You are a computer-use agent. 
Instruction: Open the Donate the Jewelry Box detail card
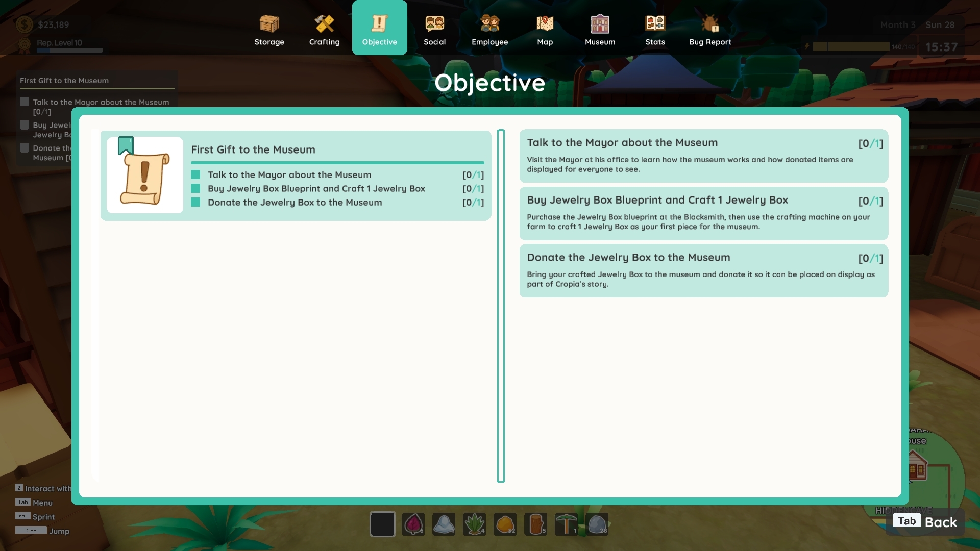click(x=704, y=270)
